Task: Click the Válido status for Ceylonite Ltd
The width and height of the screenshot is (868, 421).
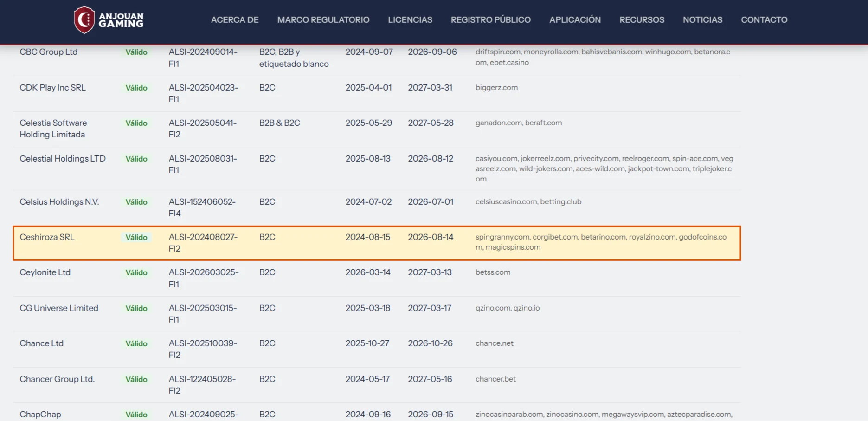Action: pyautogui.click(x=136, y=273)
